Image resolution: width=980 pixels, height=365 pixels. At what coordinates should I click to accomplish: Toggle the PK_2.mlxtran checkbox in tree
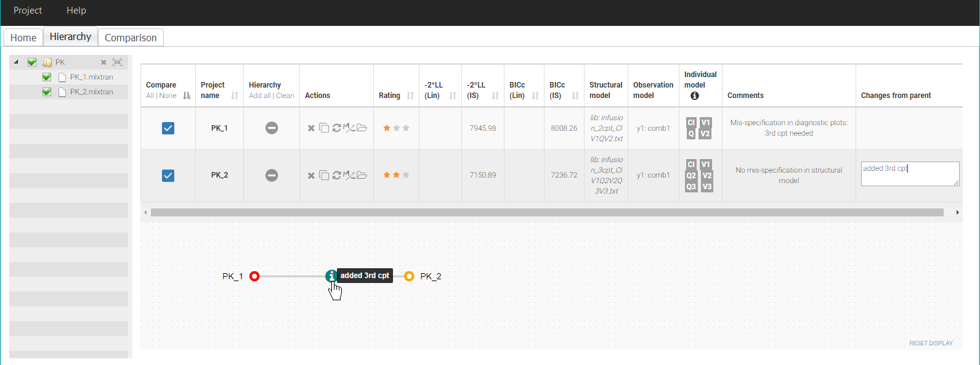point(47,92)
